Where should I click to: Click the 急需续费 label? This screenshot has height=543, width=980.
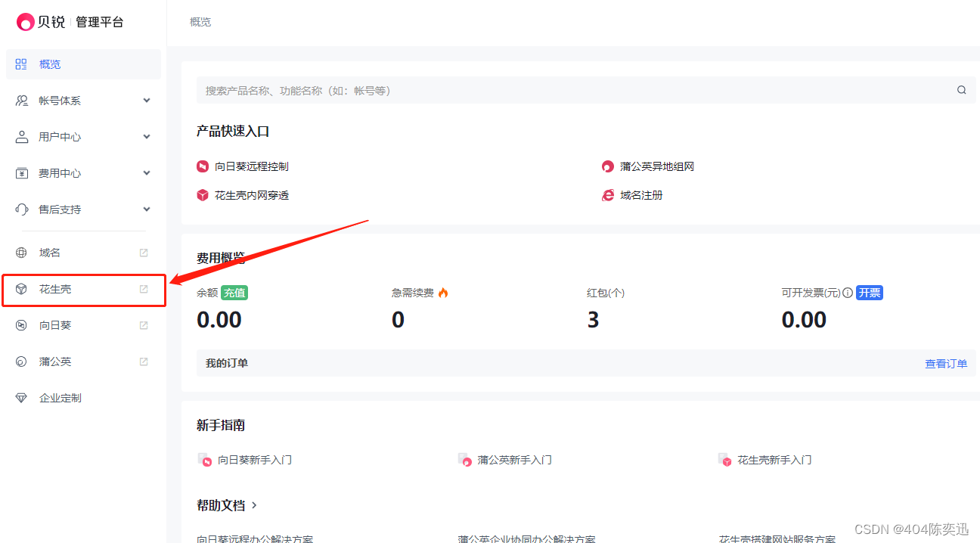(413, 293)
